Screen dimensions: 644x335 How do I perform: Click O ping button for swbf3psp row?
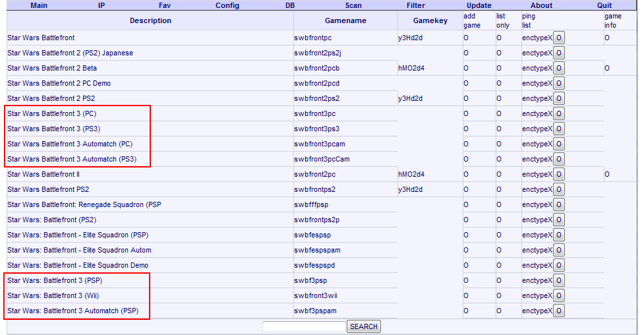tap(558, 281)
